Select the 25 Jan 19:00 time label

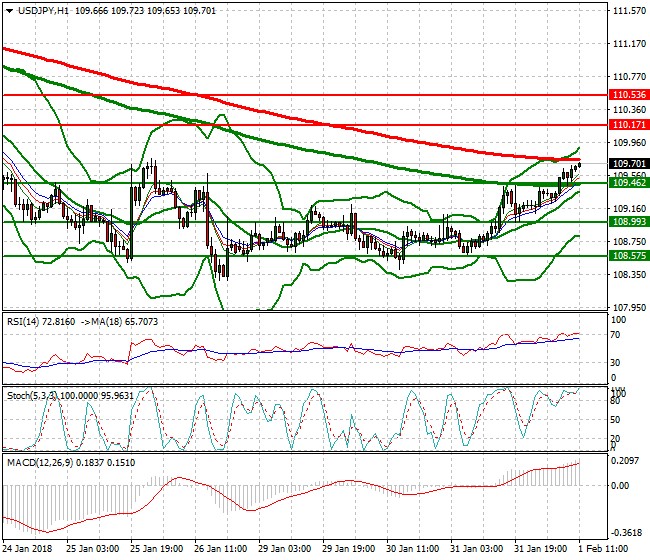coord(157,549)
